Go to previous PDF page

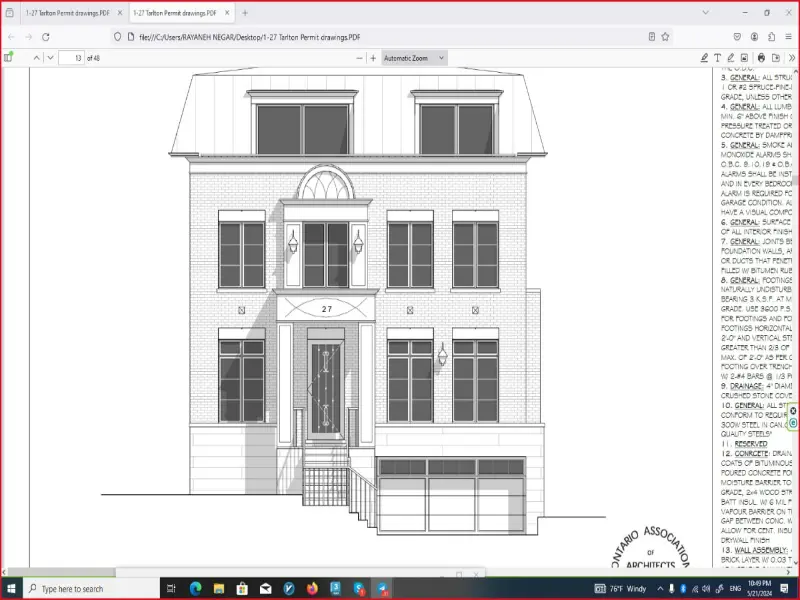(37, 58)
